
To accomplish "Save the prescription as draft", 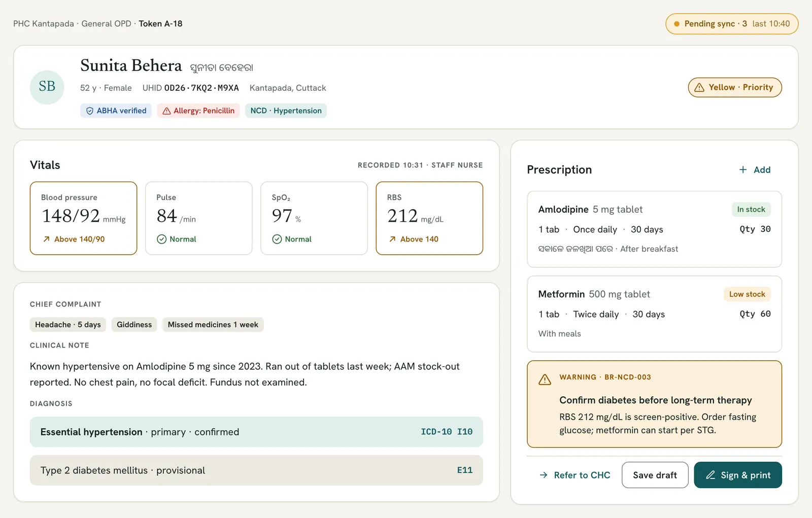I will click(x=655, y=475).
